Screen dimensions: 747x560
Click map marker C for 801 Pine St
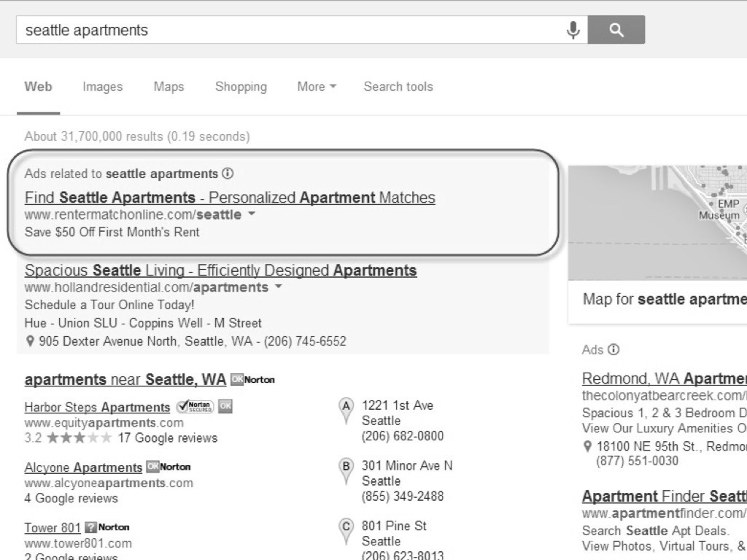click(x=347, y=530)
